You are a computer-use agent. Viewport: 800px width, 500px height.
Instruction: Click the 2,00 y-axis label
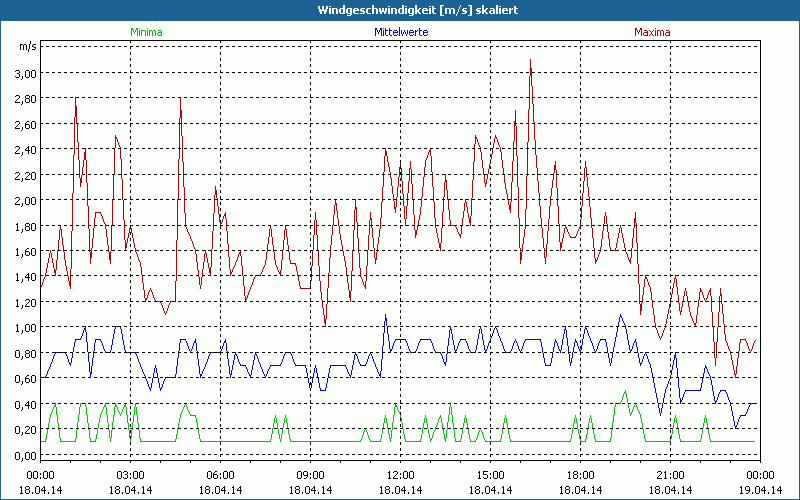(25, 200)
